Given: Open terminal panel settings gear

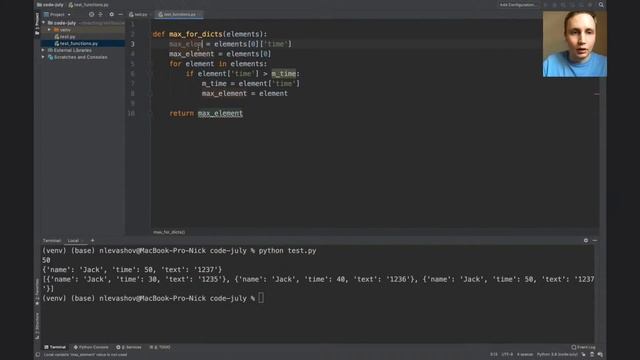Looking at the screenshot, I should pyautogui.click(x=586, y=240).
